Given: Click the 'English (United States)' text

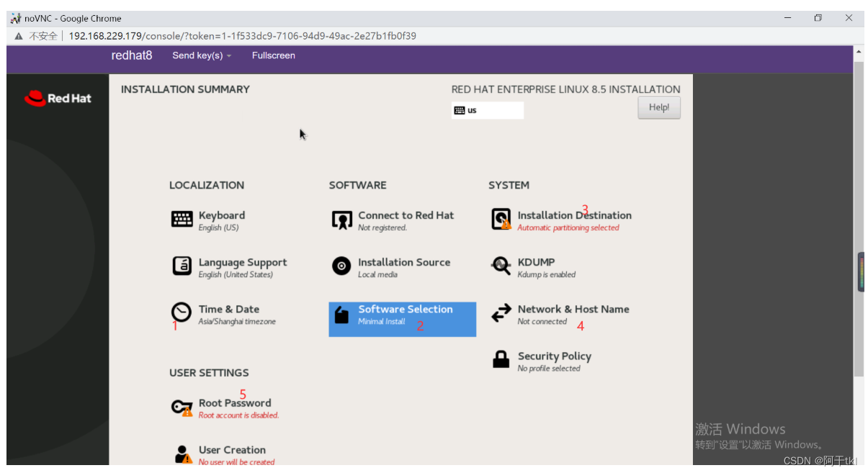Looking at the screenshot, I should pyautogui.click(x=236, y=274).
